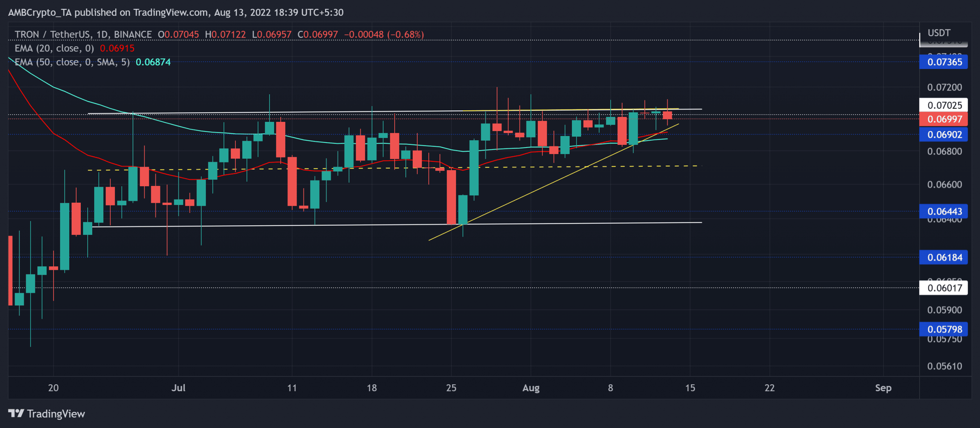
Task: Click the 0.06017 white price label
Action: (x=944, y=288)
